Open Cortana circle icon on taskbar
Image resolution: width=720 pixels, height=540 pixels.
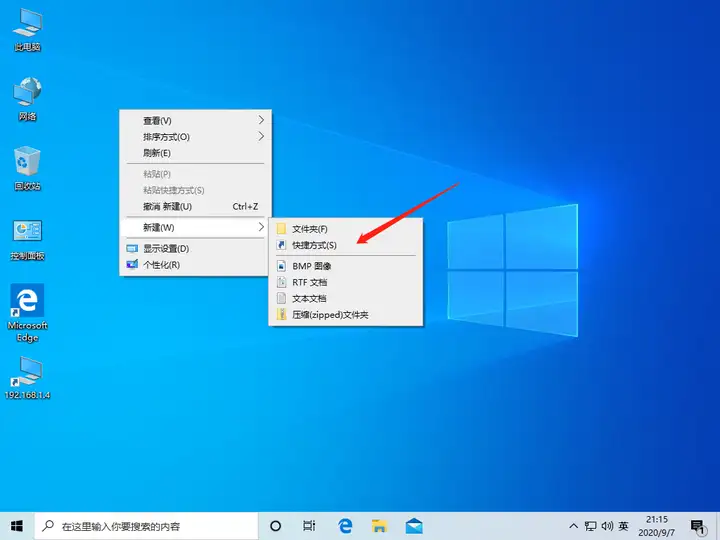276,526
